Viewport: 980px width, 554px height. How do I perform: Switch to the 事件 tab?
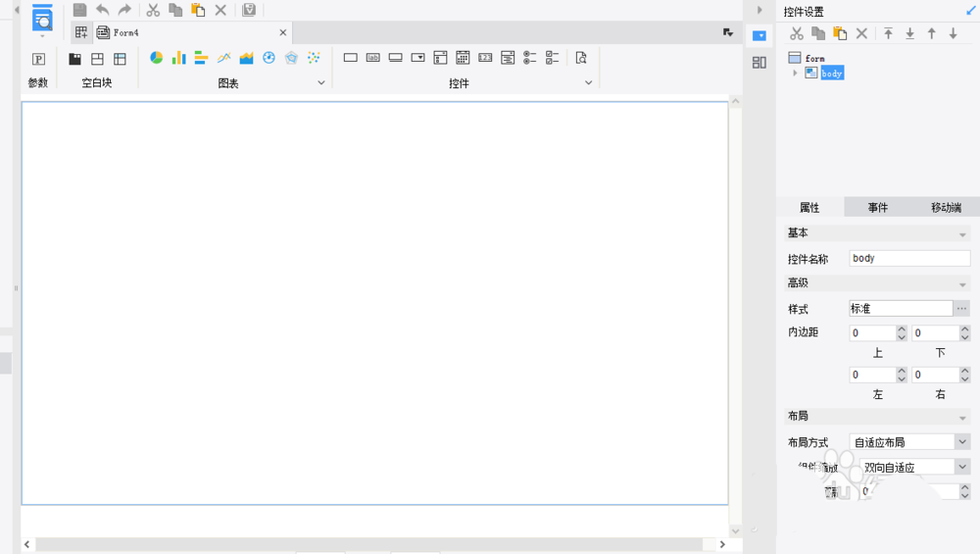click(877, 208)
